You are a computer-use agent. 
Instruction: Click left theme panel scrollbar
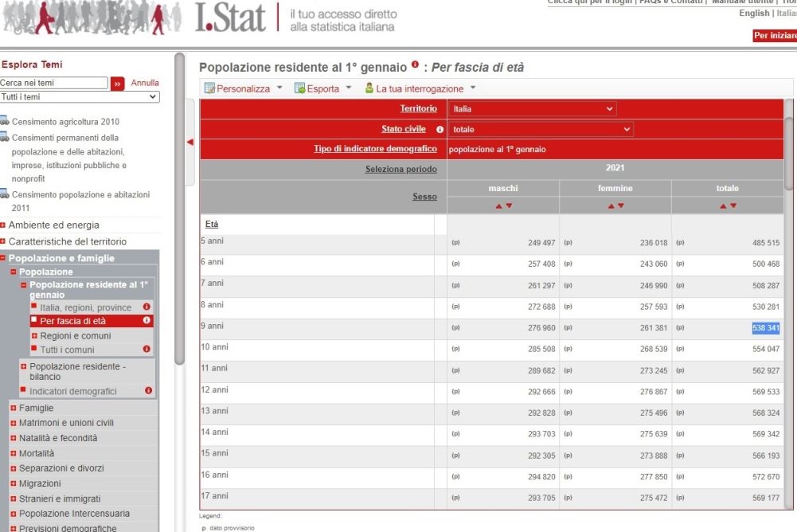179,209
